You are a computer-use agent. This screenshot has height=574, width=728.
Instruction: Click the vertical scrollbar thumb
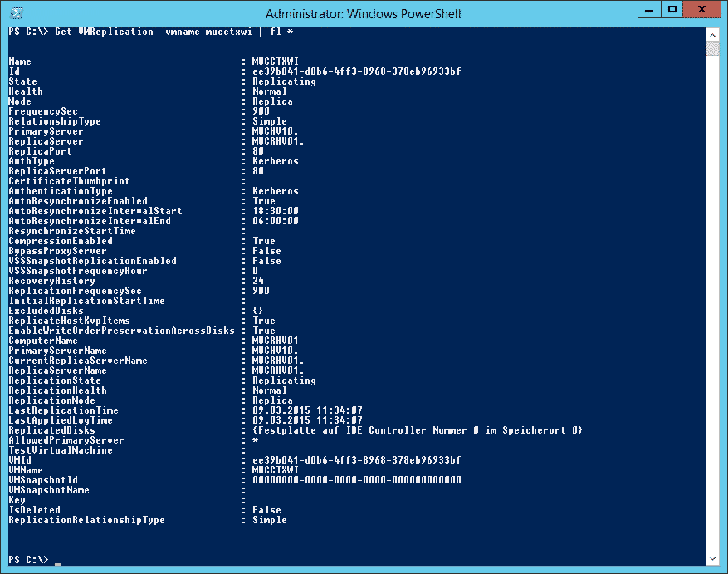click(712, 48)
